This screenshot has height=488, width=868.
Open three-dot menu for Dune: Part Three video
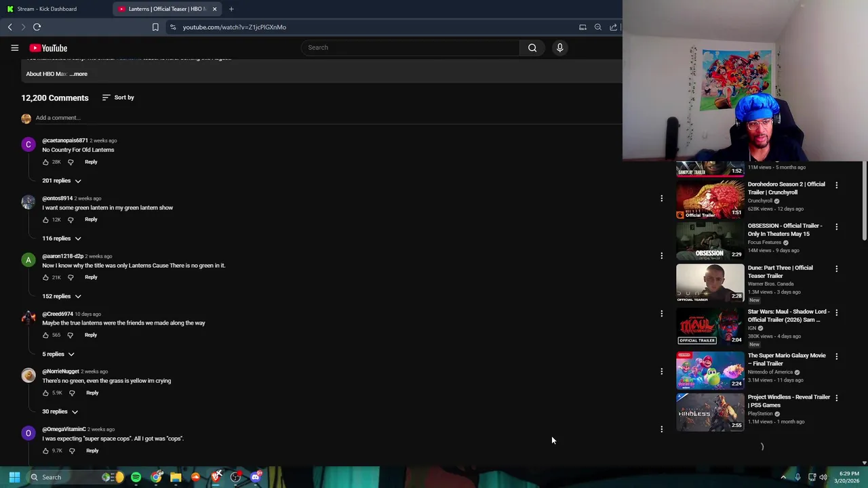[836, 268]
